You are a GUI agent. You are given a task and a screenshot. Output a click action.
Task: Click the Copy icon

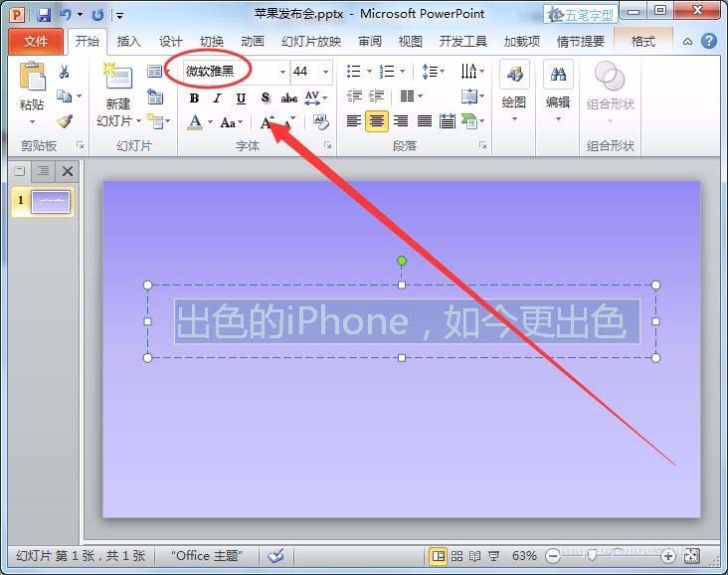click(x=64, y=96)
